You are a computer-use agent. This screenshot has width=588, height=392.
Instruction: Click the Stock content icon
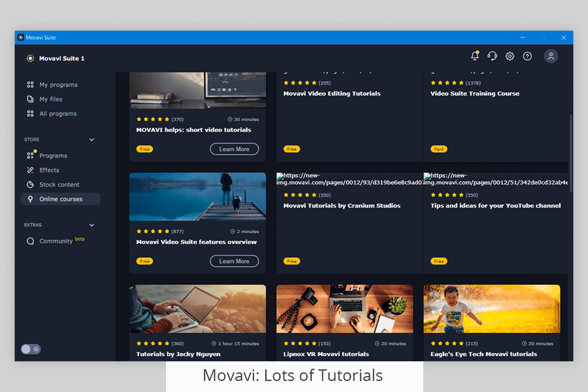(x=31, y=184)
